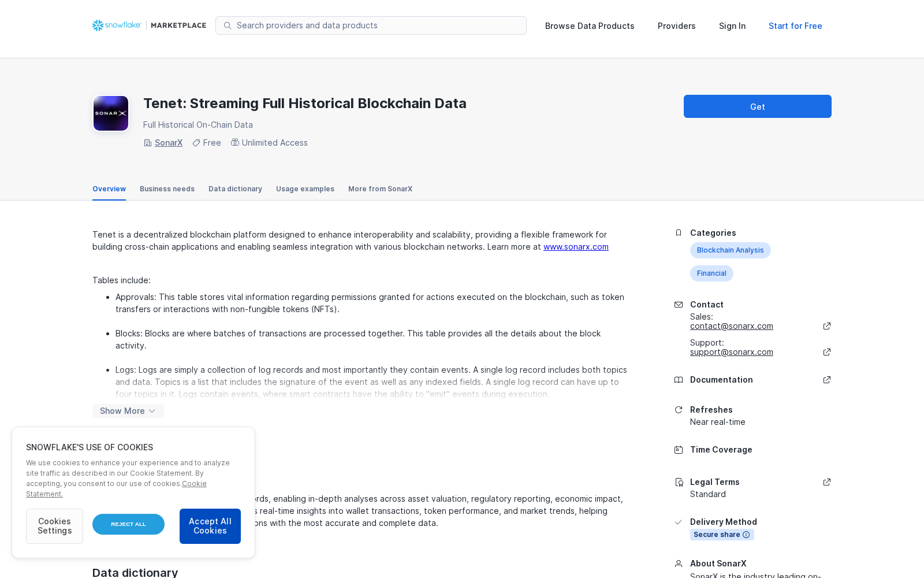The height and width of the screenshot is (578, 924).
Task: Click the 'Near real-time' refresh value
Action: pos(718,422)
